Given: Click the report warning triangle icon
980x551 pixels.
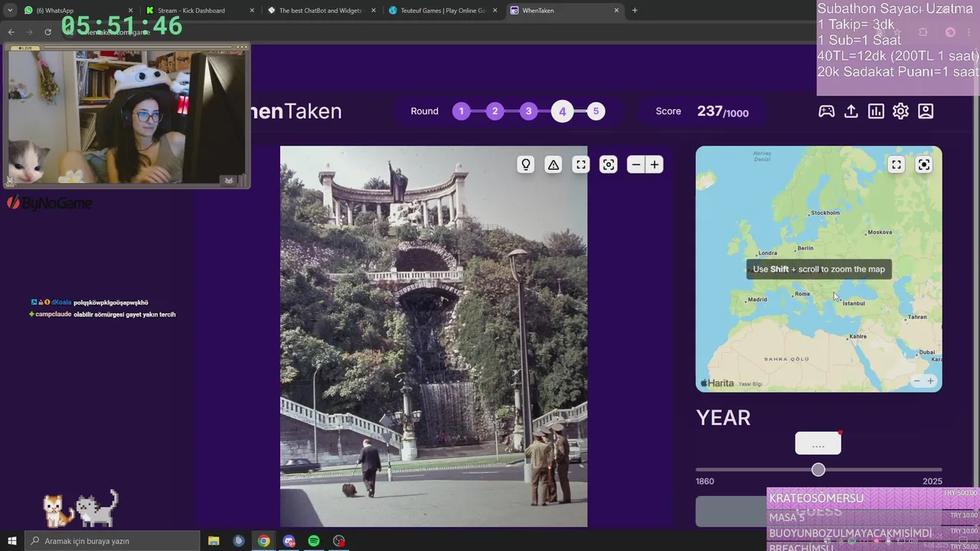Looking at the screenshot, I should [x=553, y=165].
